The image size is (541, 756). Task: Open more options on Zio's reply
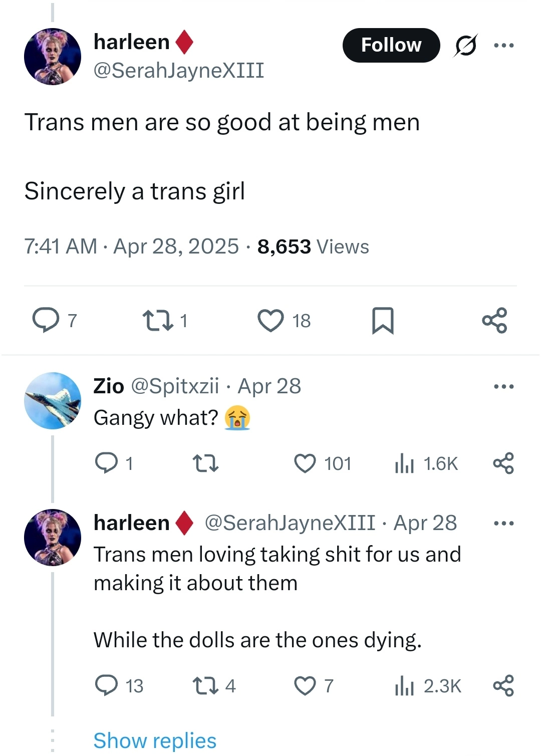point(503,387)
